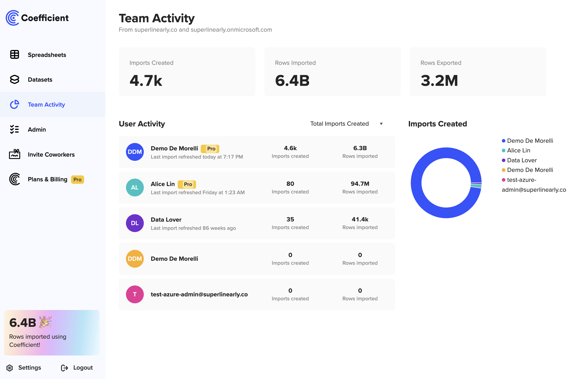Click the Plans & Billing swirl icon
The height and width of the screenshot is (379, 588).
pyautogui.click(x=14, y=179)
